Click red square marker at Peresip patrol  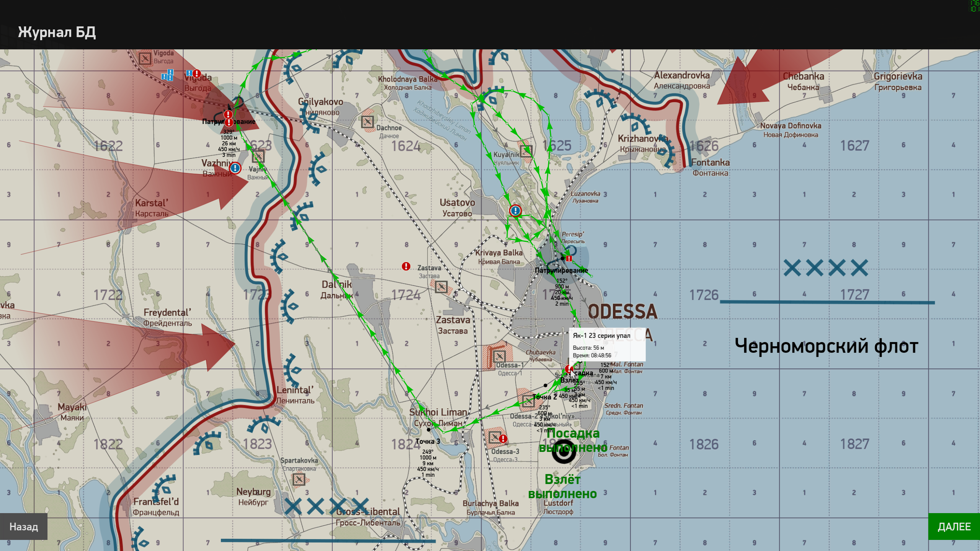click(569, 259)
